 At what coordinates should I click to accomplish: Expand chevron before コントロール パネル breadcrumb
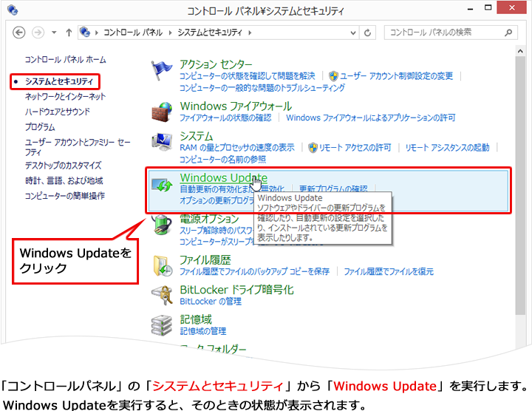[97, 33]
